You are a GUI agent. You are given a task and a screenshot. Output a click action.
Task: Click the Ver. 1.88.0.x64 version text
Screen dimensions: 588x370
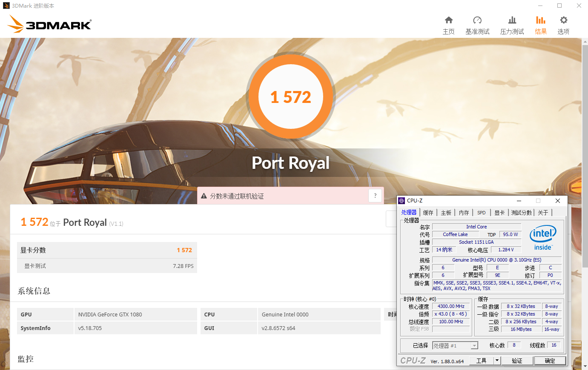447,361
